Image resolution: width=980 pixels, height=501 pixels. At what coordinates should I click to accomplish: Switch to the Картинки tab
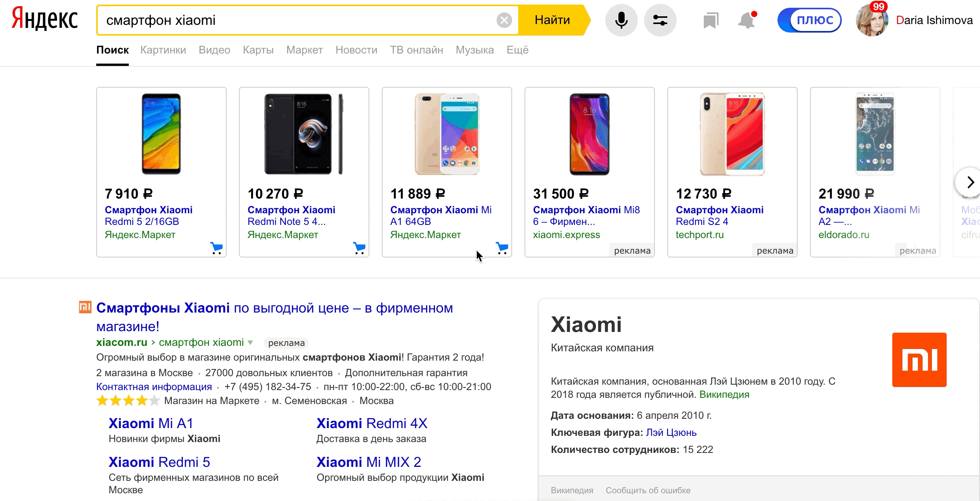(x=163, y=50)
